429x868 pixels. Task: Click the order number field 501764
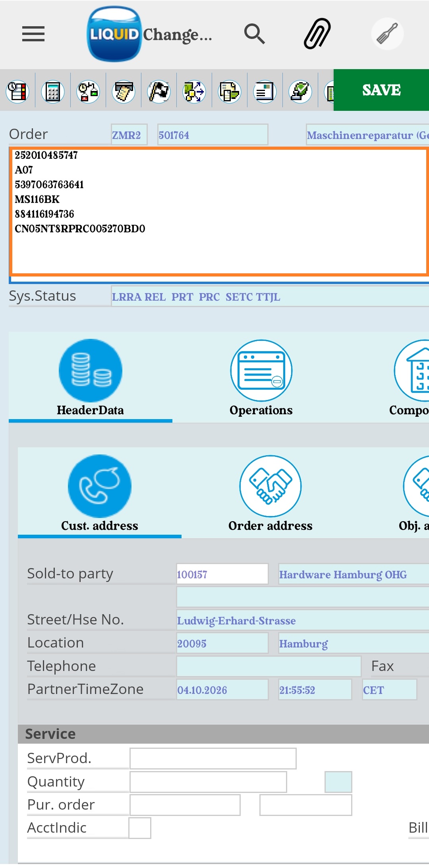point(213,135)
